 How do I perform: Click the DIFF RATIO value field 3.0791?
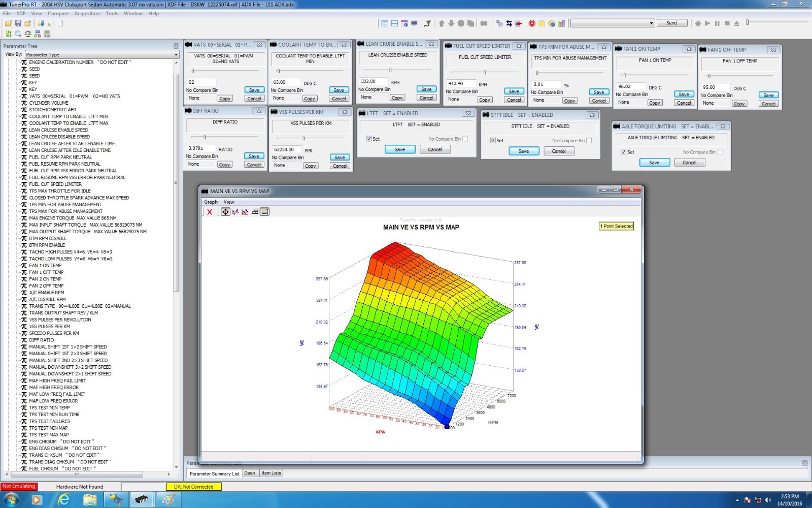pos(201,148)
